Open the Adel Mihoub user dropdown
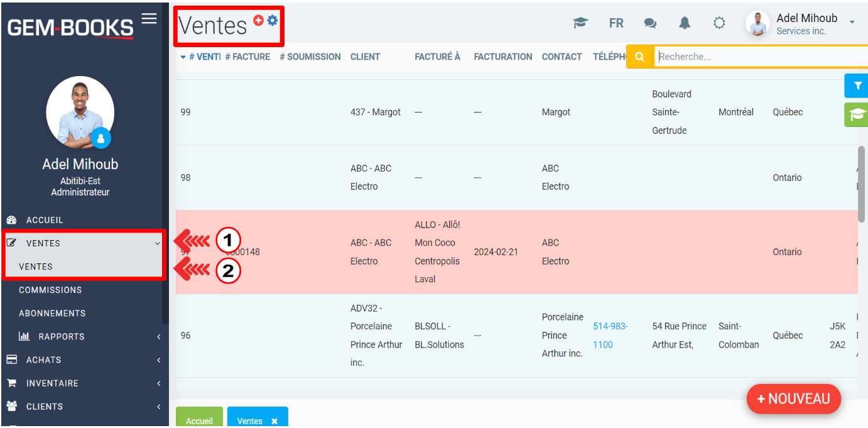The image size is (868, 428). pos(852,23)
